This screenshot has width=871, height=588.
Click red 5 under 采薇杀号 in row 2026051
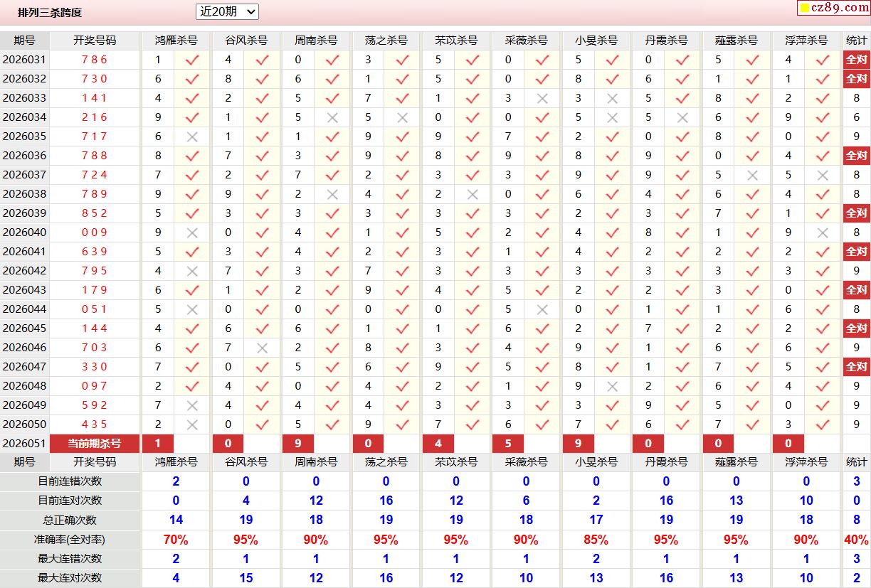[508, 444]
